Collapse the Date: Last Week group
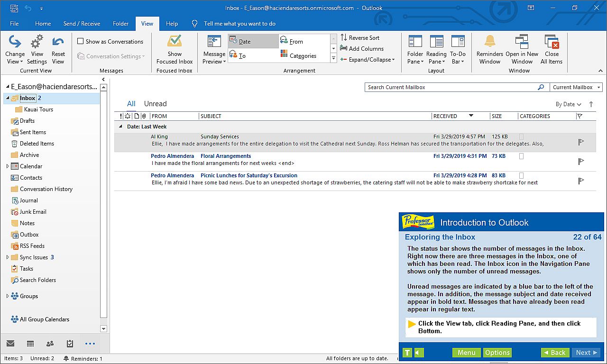Screen dimensions: 607x364 point(120,127)
